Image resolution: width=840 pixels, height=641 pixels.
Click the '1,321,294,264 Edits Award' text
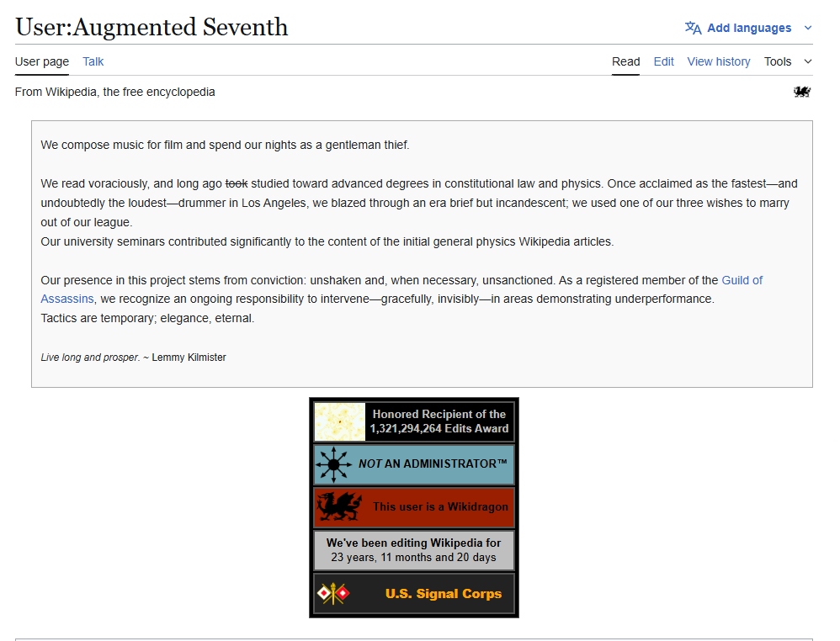[x=439, y=428]
